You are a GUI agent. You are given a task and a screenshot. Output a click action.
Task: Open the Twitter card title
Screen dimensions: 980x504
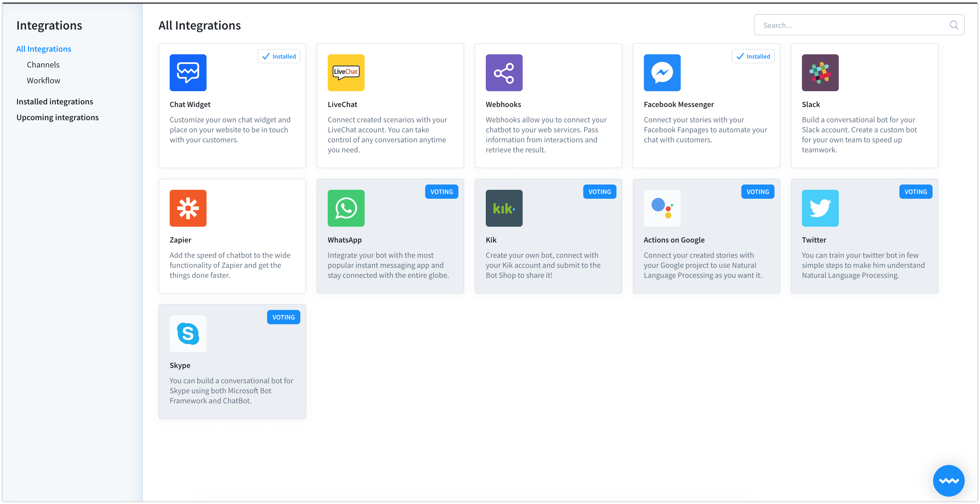pyautogui.click(x=814, y=240)
